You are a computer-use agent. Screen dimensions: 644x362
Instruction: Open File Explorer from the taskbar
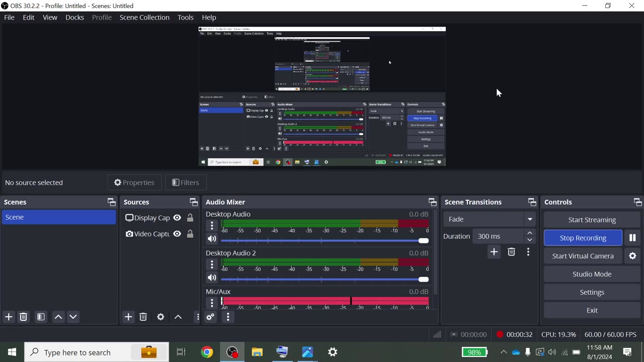pos(257,352)
